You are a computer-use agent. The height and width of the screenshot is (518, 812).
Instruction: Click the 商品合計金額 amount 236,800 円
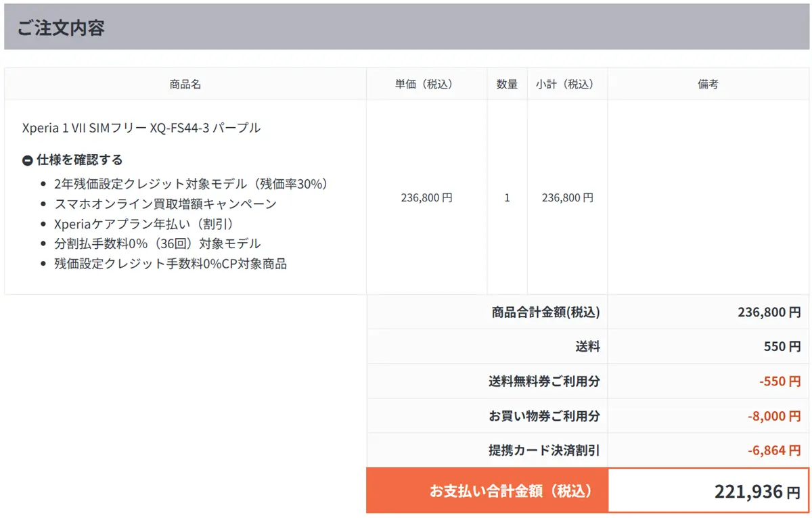coord(769,312)
